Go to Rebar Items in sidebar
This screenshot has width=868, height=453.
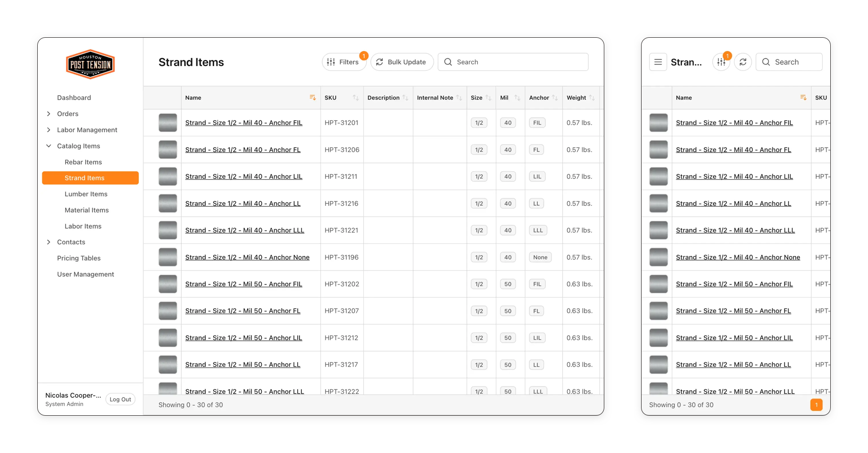pos(83,162)
